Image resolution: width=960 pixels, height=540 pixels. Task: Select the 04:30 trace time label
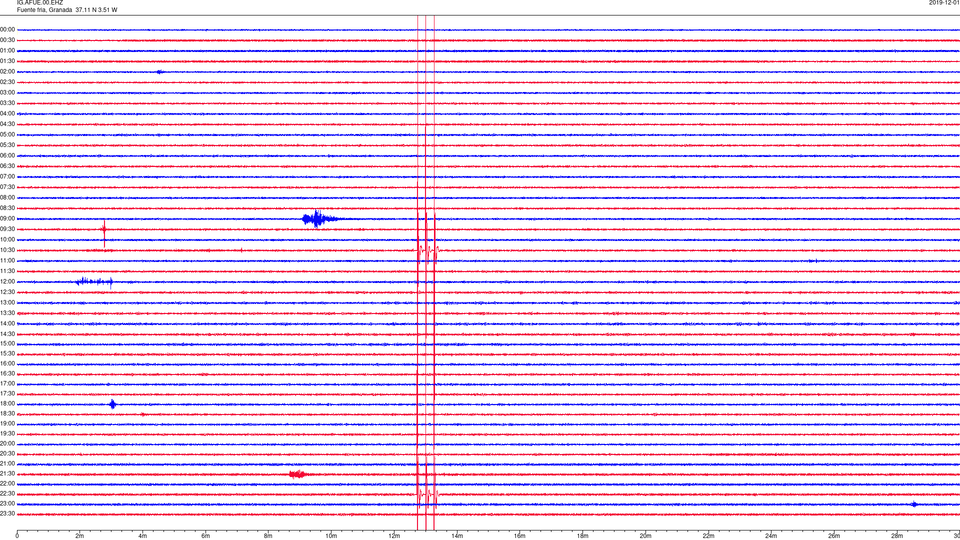(x=8, y=124)
